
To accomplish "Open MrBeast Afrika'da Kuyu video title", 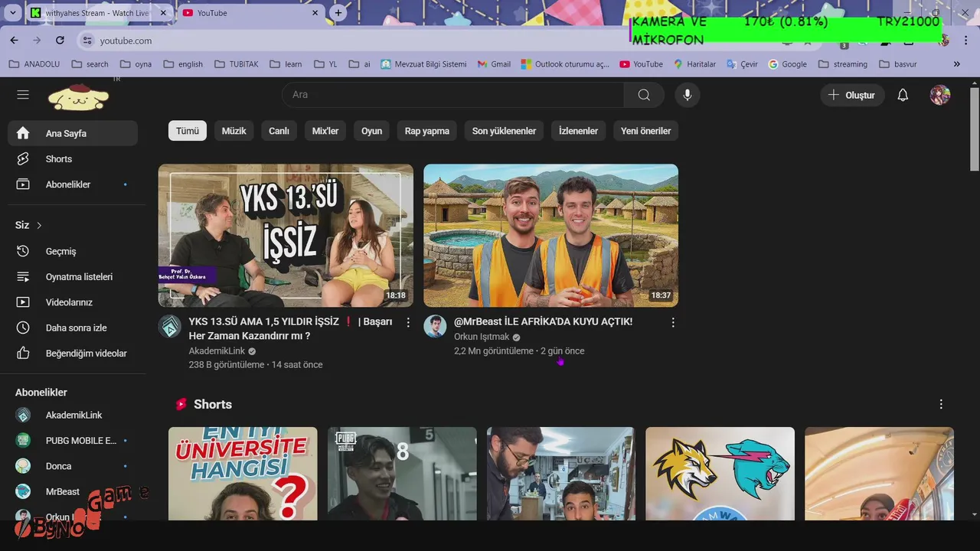I will [543, 321].
